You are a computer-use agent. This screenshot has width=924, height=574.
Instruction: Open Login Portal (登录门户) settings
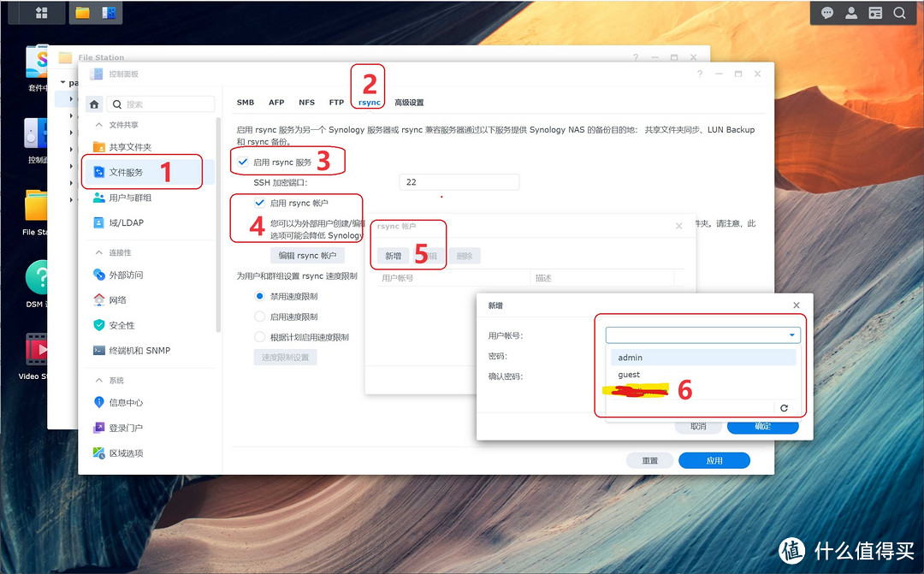(118, 428)
